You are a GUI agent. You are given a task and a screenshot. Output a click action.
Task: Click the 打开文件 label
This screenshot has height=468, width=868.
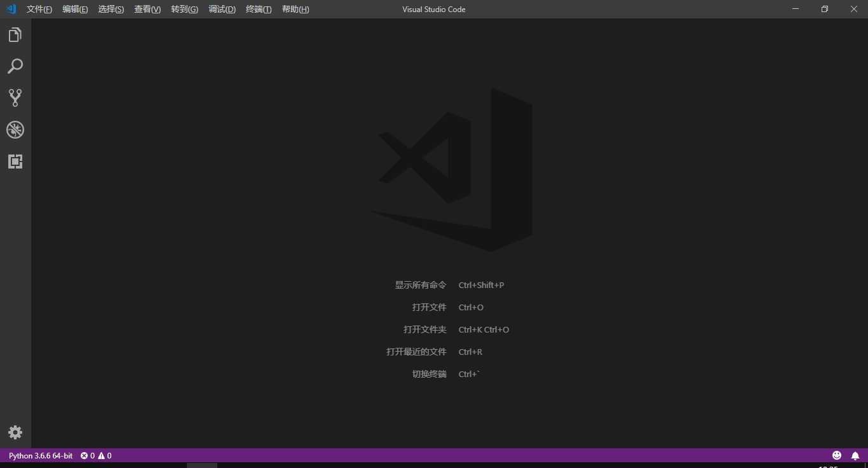pyautogui.click(x=430, y=307)
